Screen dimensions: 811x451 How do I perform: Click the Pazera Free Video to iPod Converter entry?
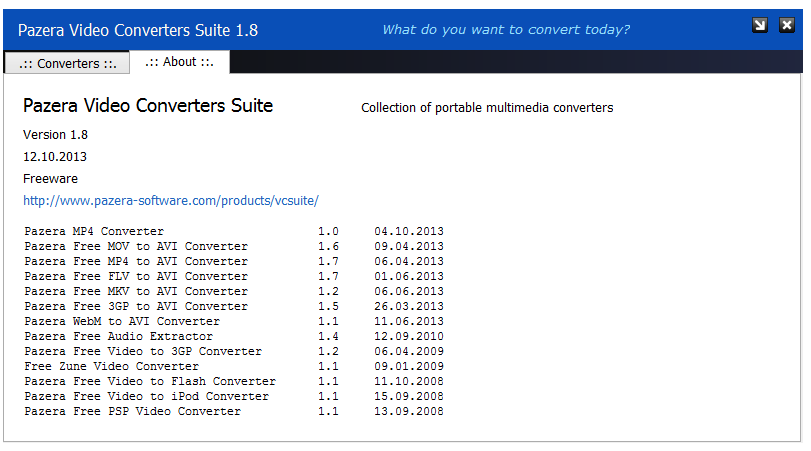click(146, 397)
